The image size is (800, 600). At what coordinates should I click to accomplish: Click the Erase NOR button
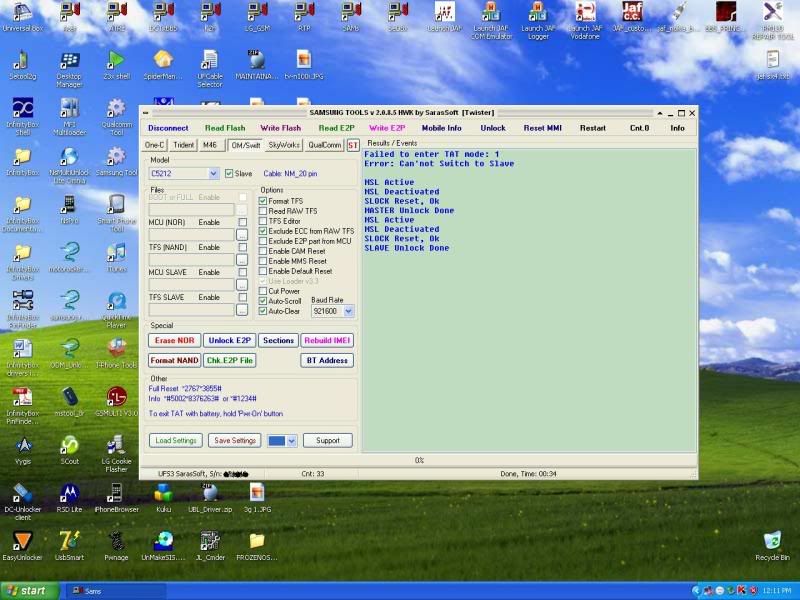pos(174,340)
